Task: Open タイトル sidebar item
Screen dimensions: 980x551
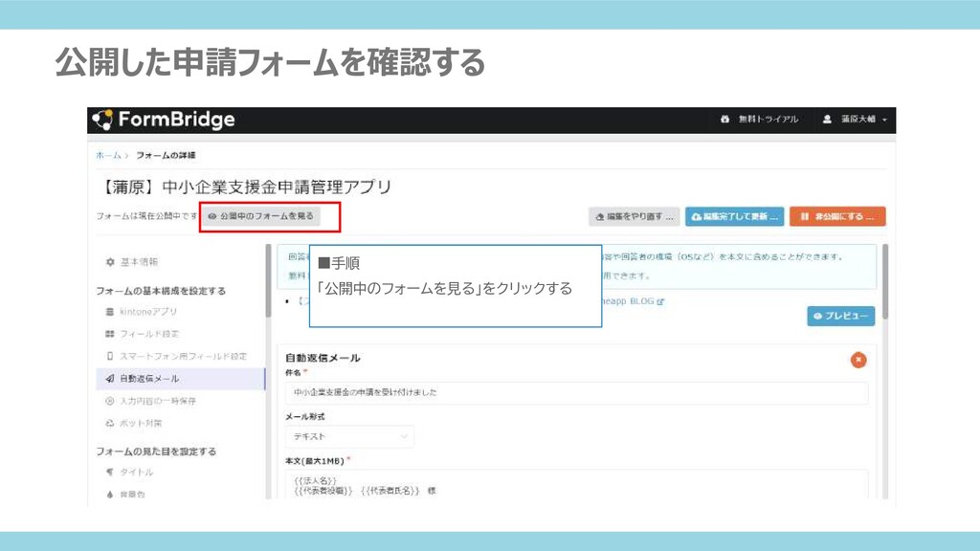Action: 136,473
